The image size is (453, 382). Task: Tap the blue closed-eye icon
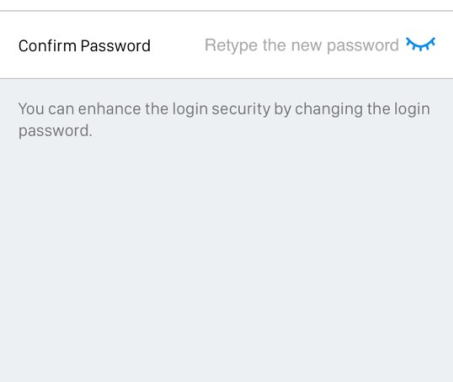[x=420, y=44]
